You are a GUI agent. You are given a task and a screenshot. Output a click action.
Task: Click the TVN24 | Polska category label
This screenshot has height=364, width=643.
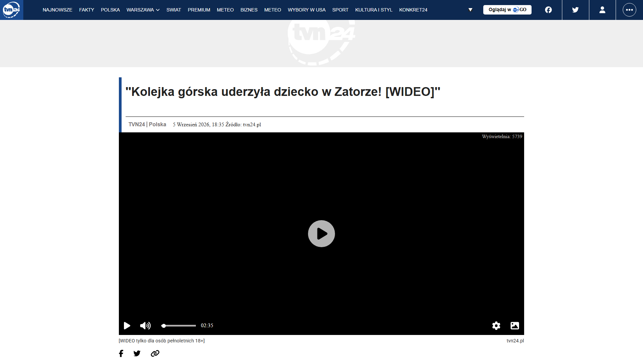[x=147, y=124]
